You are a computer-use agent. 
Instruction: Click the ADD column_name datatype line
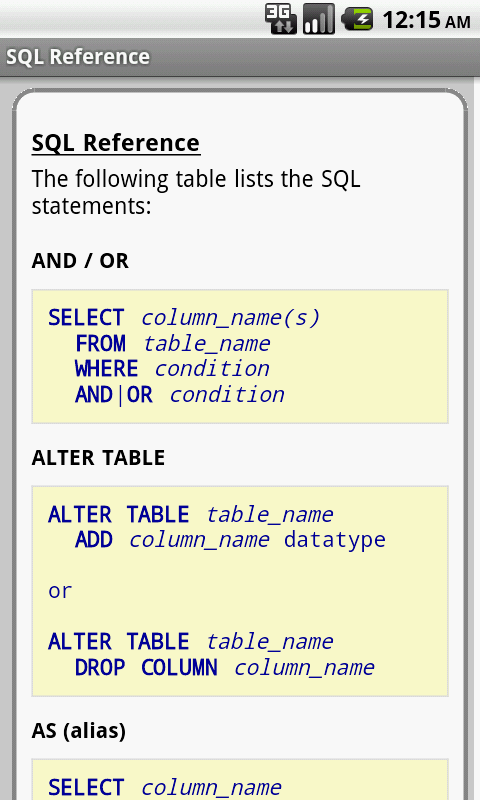pos(230,540)
